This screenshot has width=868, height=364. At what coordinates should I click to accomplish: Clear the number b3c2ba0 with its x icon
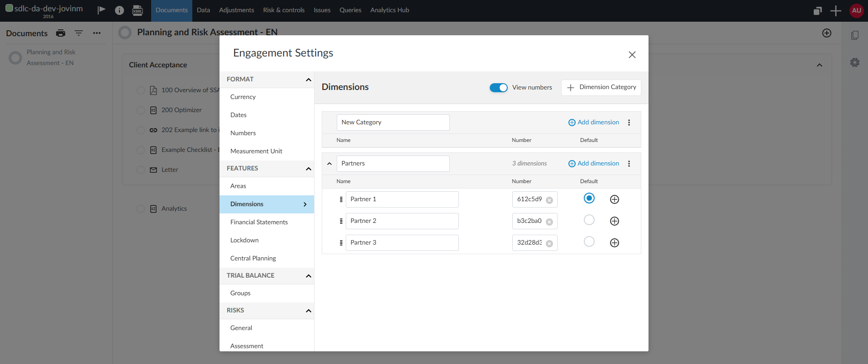(x=549, y=222)
